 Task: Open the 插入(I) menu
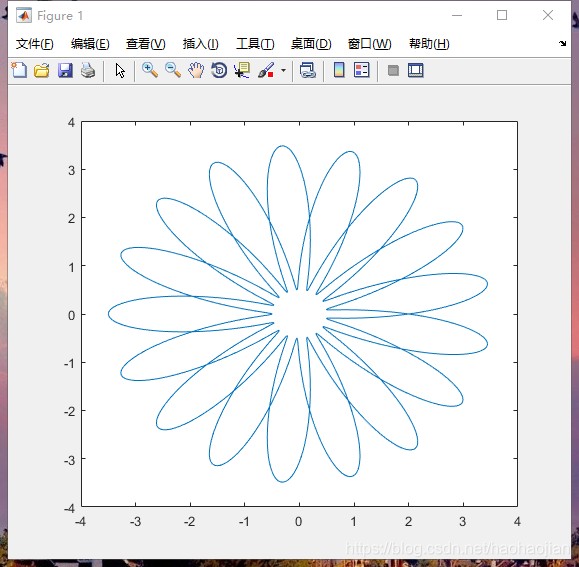click(x=201, y=44)
